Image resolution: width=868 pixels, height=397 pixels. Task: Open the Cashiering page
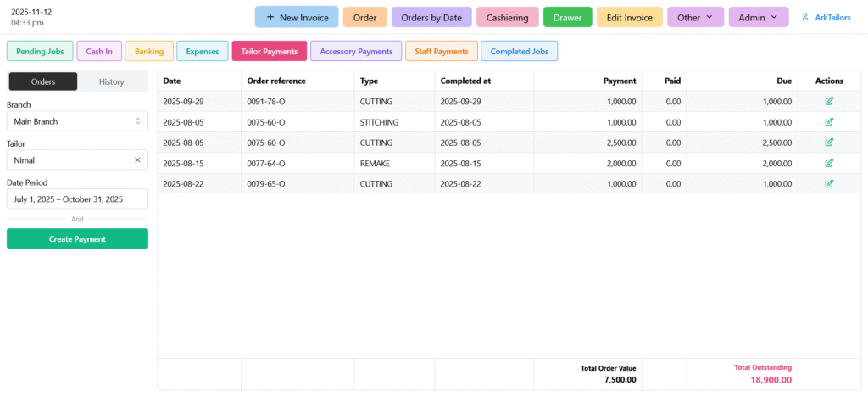coord(508,17)
